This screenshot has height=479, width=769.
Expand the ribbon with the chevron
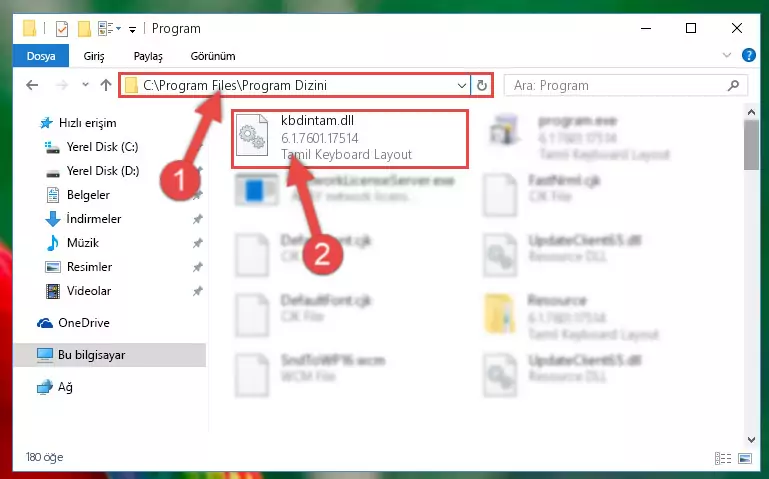point(727,55)
